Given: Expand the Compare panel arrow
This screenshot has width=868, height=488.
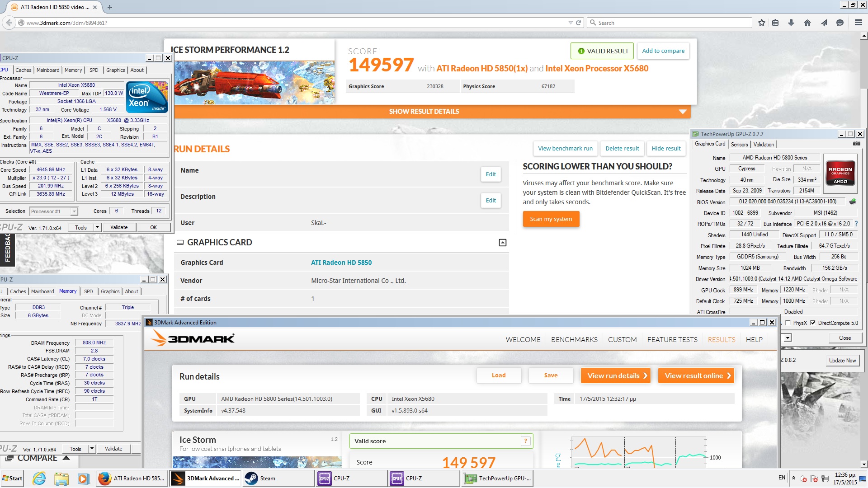Looking at the screenshot, I should 66,458.
